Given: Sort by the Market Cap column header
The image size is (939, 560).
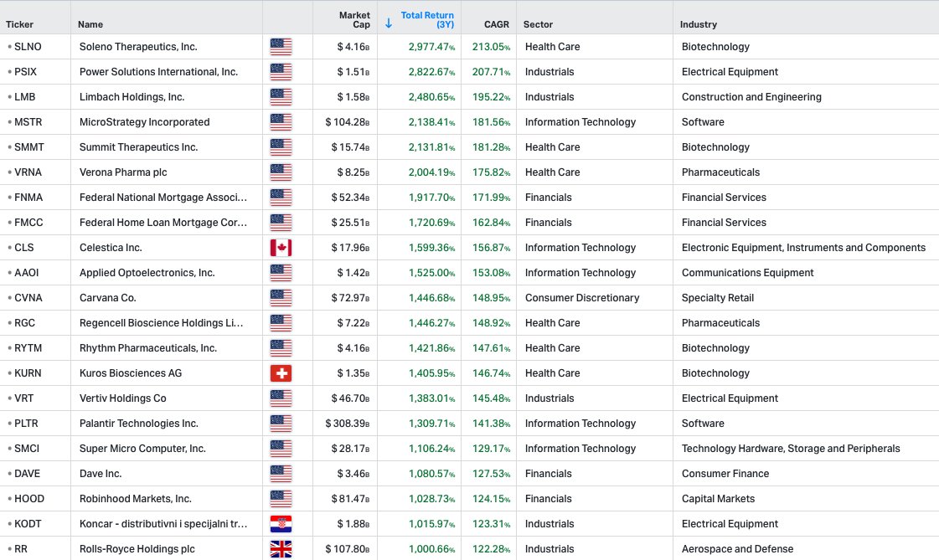Looking at the screenshot, I should click(x=354, y=20).
